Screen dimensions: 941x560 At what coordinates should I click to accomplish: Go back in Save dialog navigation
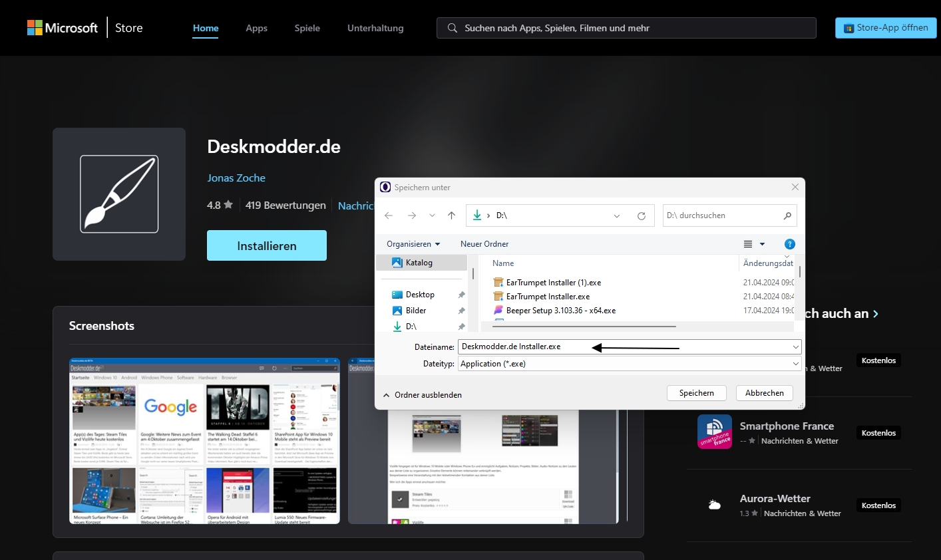pos(389,215)
